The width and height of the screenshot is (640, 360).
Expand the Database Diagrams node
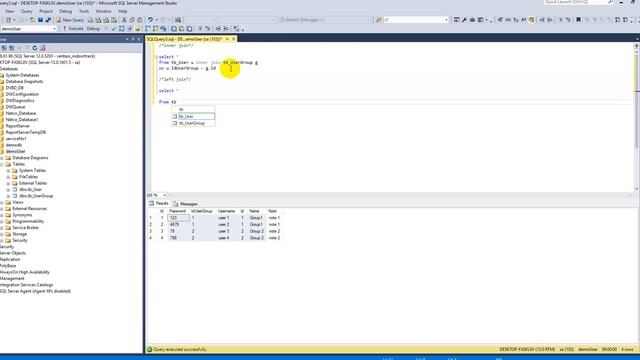click(x=2, y=158)
